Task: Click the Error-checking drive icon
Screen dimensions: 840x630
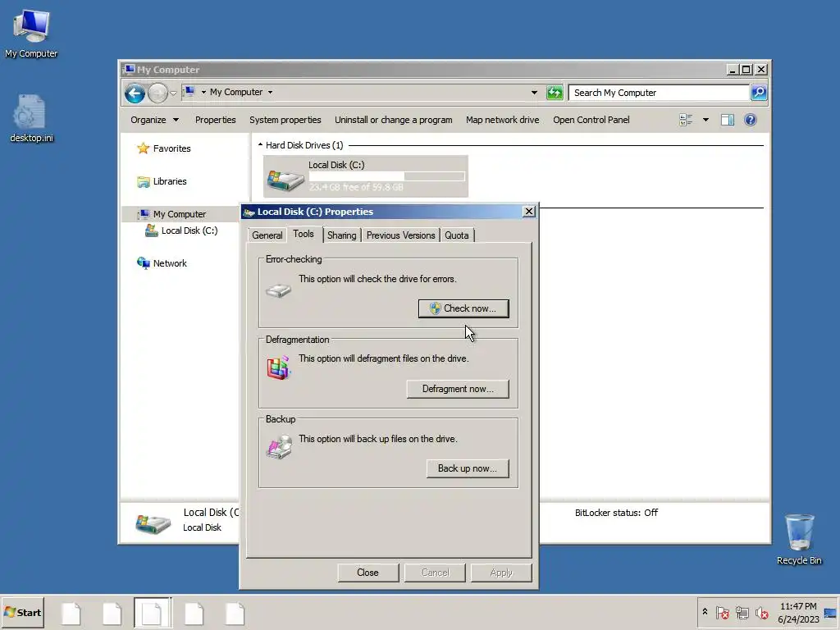Action: pyautogui.click(x=278, y=291)
